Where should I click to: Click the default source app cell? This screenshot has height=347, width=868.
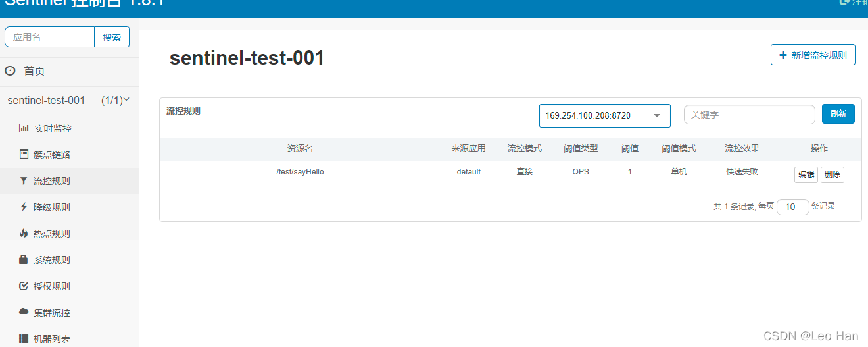pyautogui.click(x=469, y=172)
